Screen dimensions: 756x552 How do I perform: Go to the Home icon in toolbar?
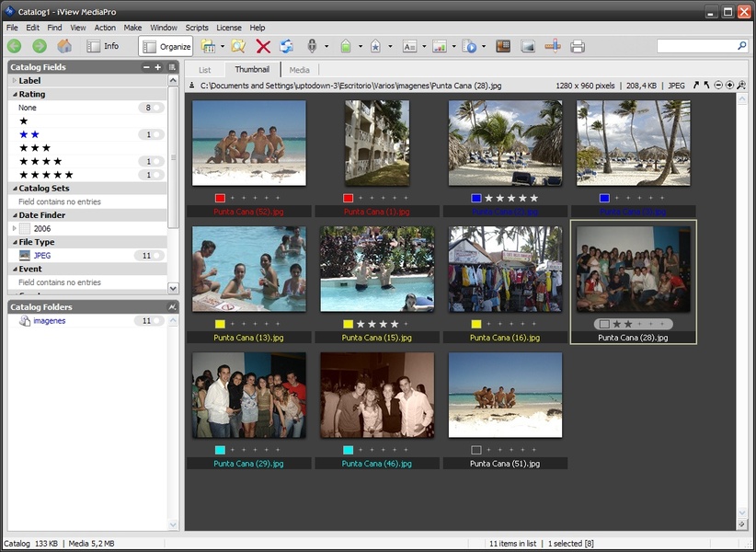(x=64, y=46)
